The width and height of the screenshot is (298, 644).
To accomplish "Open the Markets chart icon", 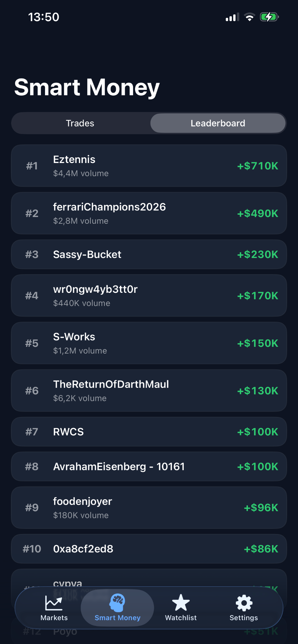I will tap(54, 603).
